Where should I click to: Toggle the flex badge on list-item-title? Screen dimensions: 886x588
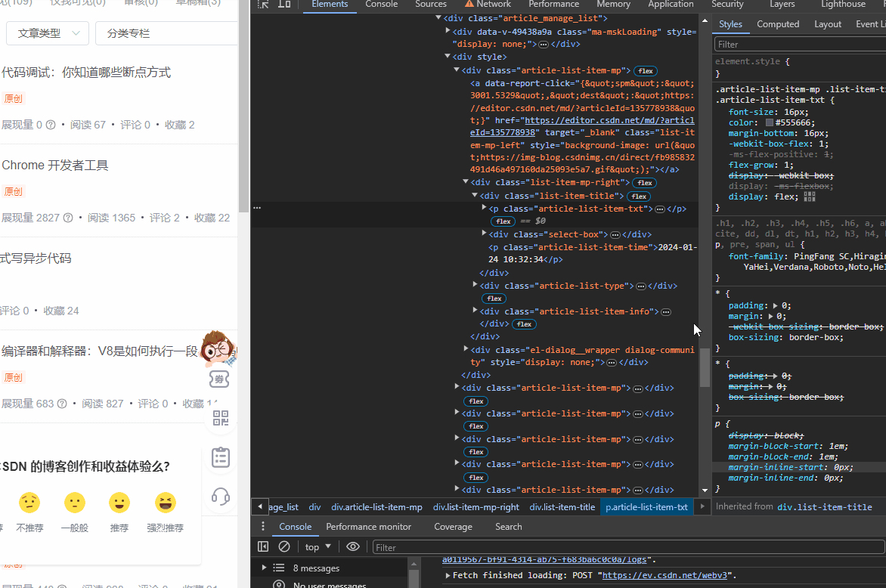click(639, 197)
